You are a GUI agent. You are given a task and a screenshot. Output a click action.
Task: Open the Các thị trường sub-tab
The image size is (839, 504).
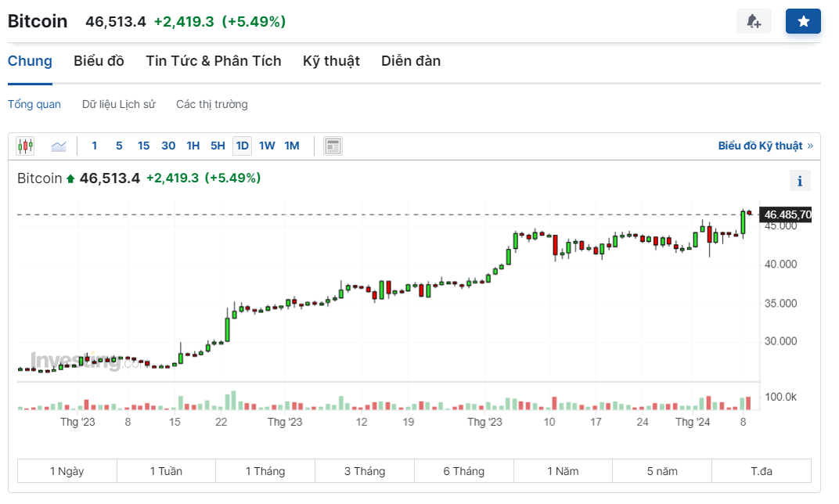[x=212, y=104]
